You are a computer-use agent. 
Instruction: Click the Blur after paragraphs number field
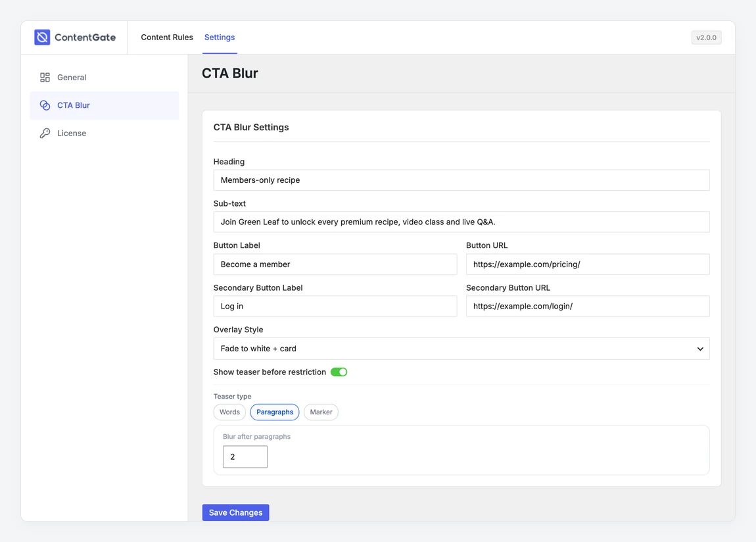point(245,456)
